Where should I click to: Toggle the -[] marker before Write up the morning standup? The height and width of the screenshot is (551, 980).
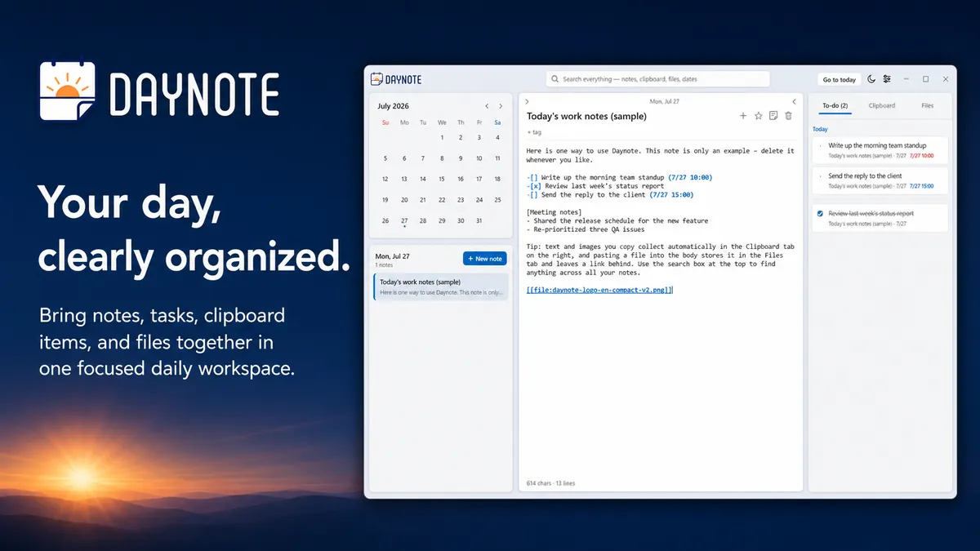pyautogui.click(x=532, y=177)
